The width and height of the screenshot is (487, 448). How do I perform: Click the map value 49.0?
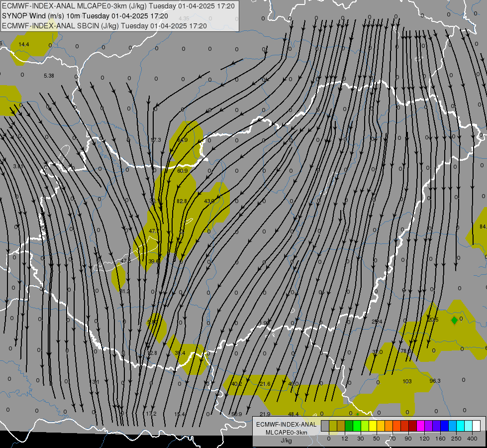coord(293,384)
